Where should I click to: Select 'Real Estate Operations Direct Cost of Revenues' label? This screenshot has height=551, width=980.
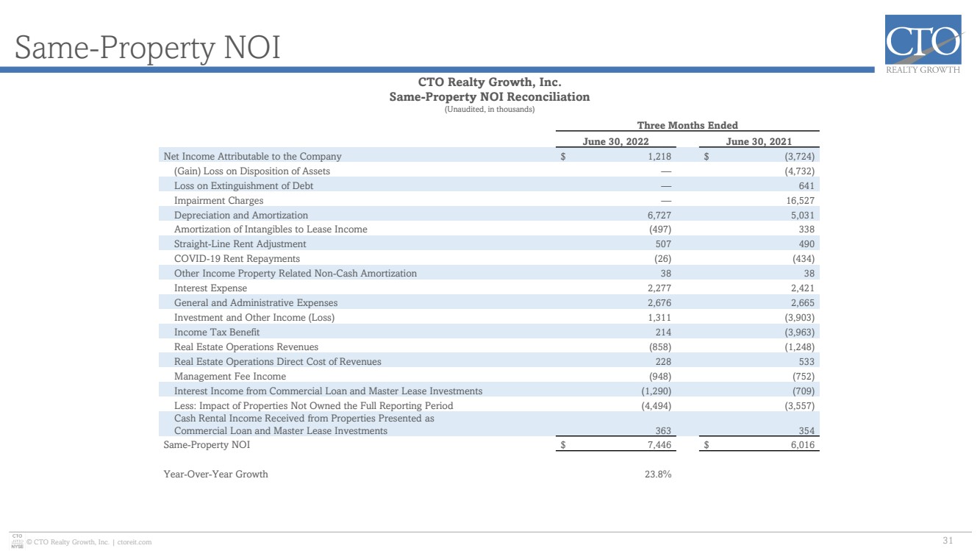(278, 362)
